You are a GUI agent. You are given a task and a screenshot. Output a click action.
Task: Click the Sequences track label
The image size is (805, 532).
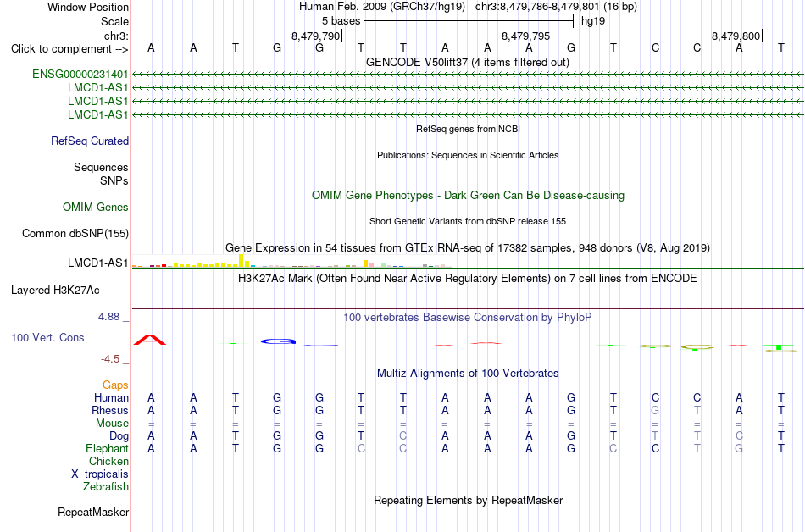[101, 167]
